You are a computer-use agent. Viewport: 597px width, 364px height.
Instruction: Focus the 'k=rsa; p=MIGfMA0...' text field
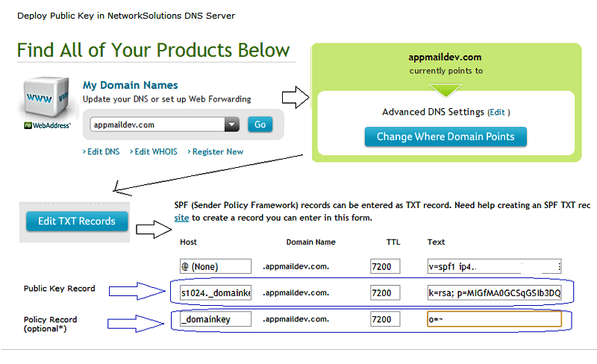point(494,293)
